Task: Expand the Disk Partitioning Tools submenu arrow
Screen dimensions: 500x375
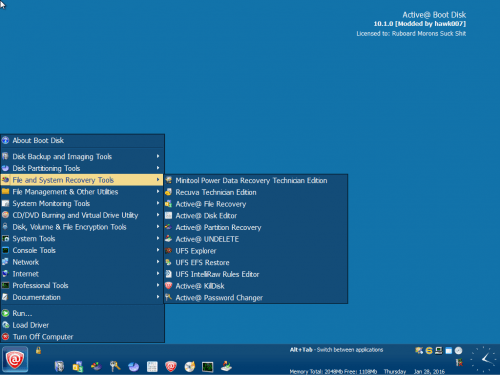Action: point(158,168)
